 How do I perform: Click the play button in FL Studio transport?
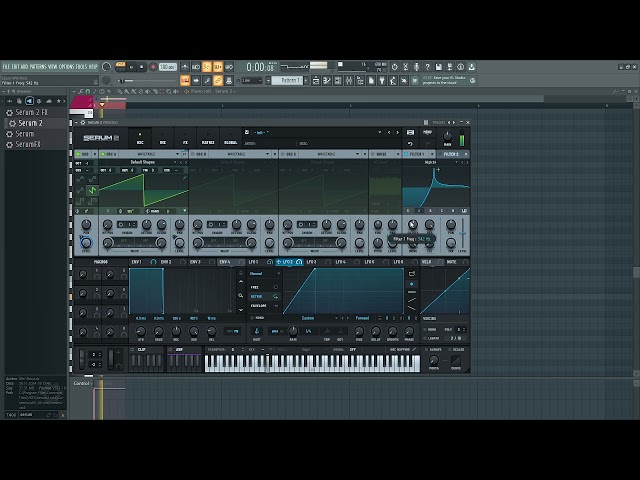click(x=131, y=67)
